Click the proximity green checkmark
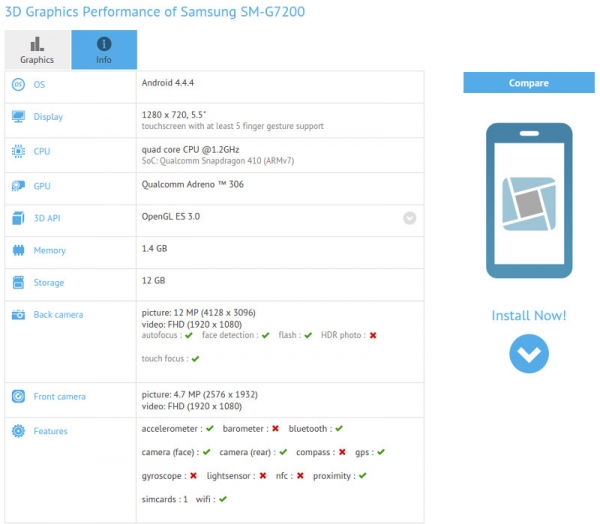 click(363, 476)
